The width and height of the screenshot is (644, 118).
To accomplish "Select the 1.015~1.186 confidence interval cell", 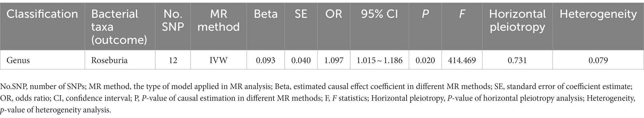I will [380, 60].
